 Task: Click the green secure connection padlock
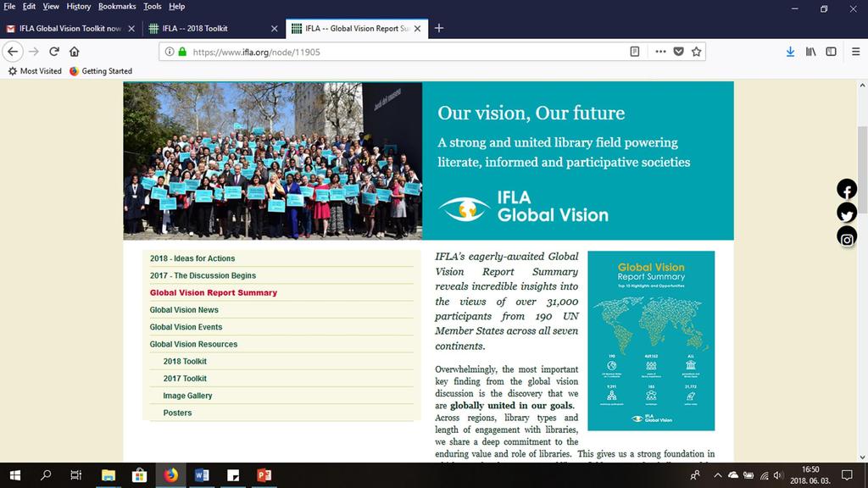(x=182, y=52)
